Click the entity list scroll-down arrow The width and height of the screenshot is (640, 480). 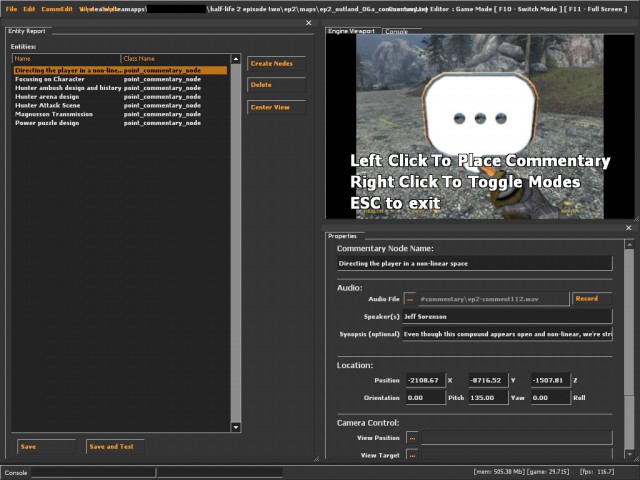click(x=236, y=427)
